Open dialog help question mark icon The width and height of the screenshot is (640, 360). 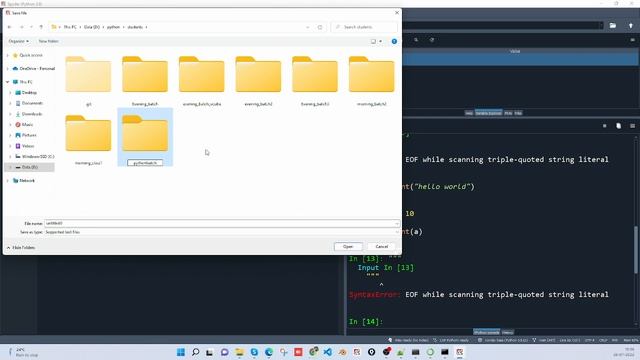[x=394, y=41]
